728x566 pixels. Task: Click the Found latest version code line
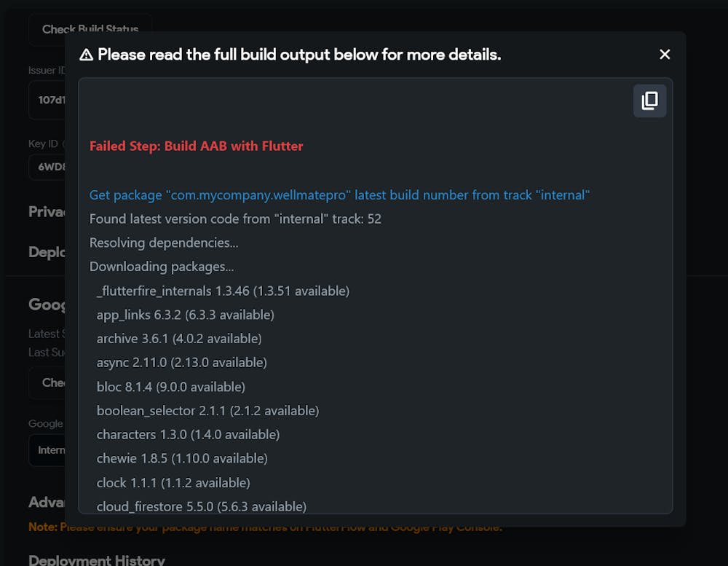pyautogui.click(x=235, y=219)
